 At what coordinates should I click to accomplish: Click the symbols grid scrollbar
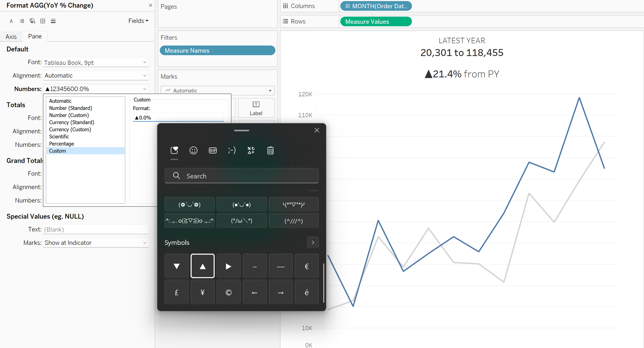click(324, 283)
